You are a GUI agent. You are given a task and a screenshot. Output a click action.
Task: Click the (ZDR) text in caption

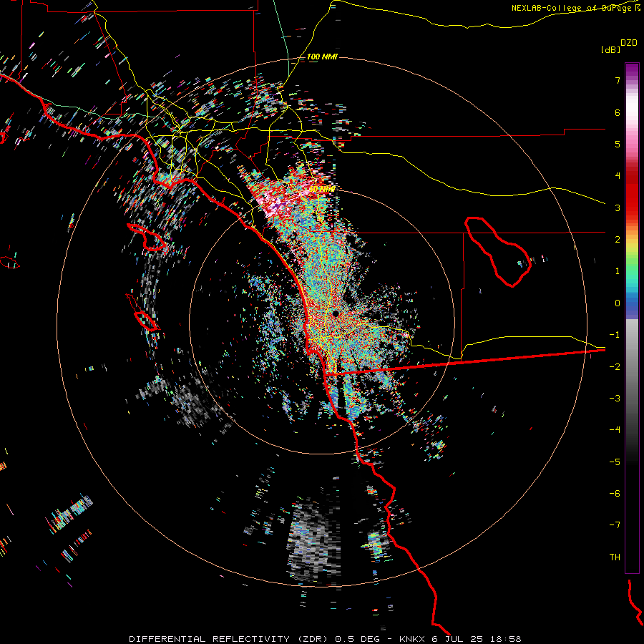click(311, 639)
